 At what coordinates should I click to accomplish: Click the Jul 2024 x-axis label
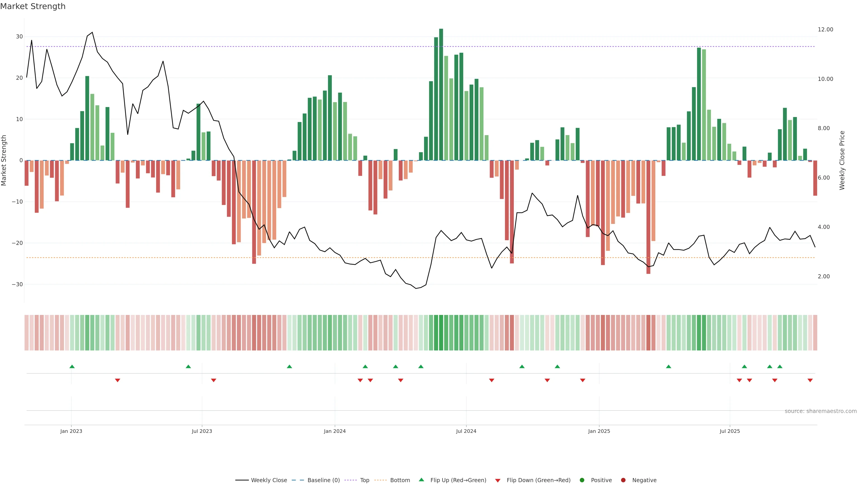(466, 431)
